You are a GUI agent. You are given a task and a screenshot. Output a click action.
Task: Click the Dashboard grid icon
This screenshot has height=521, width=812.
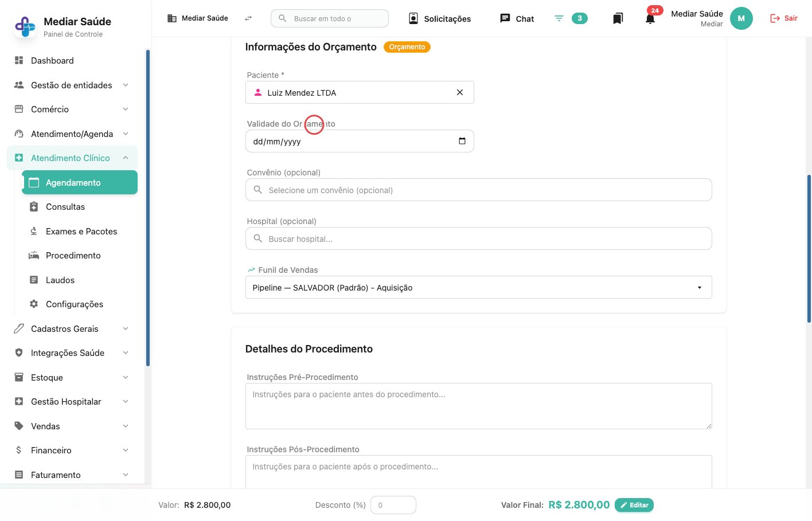(x=19, y=60)
